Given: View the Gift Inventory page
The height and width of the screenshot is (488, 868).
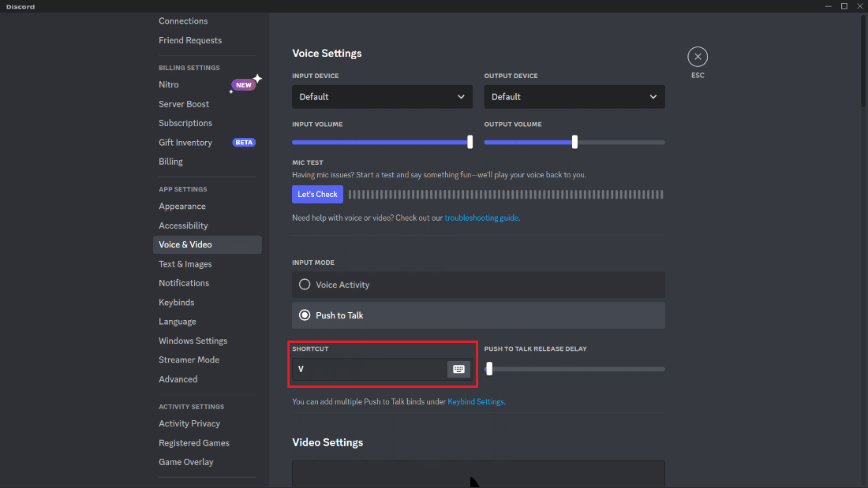Looking at the screenshot, I should tap(185, 142).
